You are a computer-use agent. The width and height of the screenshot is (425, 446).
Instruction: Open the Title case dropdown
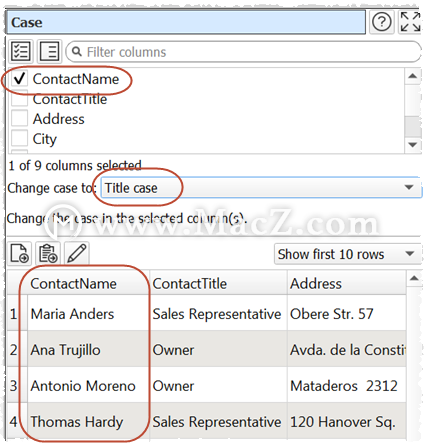pyautogui.click(x=260, y=188)
